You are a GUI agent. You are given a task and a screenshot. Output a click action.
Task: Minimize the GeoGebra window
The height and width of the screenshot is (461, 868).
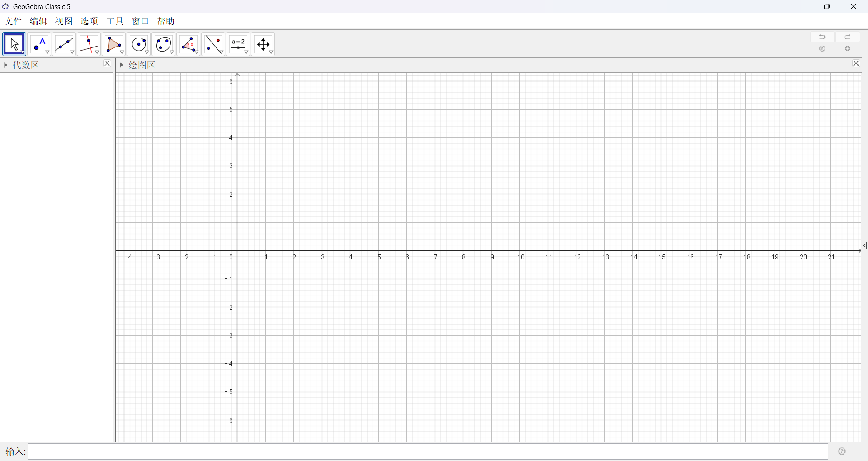(x=801, y=6)
